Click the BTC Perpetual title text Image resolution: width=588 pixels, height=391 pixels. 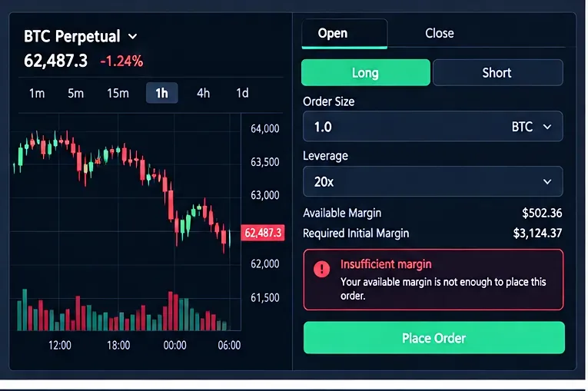pyautogui.click(x=72, y=36)
